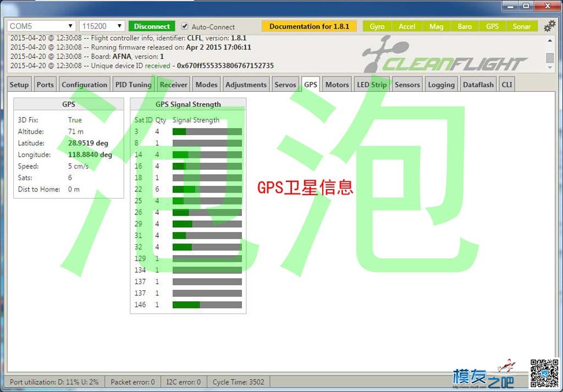The height and width of the screenshot is (392, 563).
Task: Open the Dataflash tab
Action: coord(478,85)
